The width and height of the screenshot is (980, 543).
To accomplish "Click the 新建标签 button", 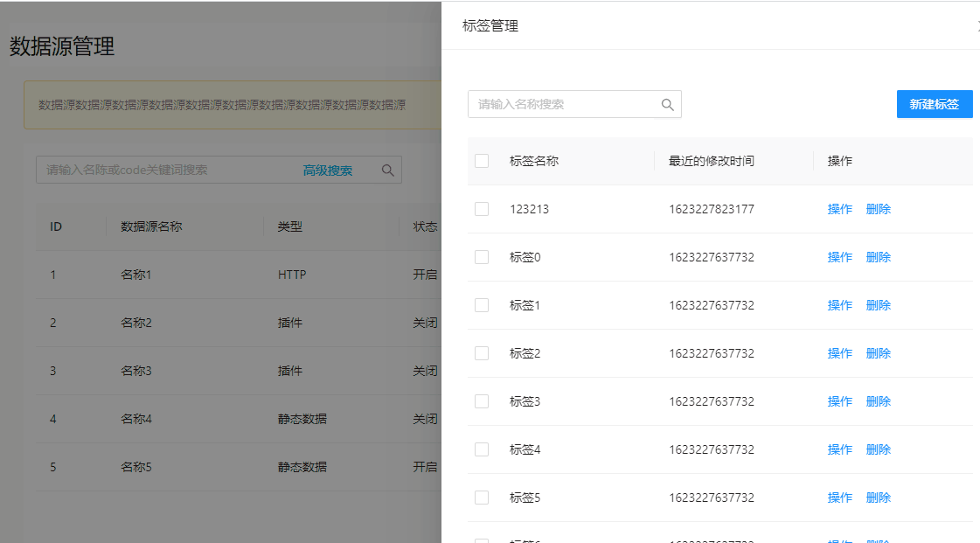I will point(935,104).
